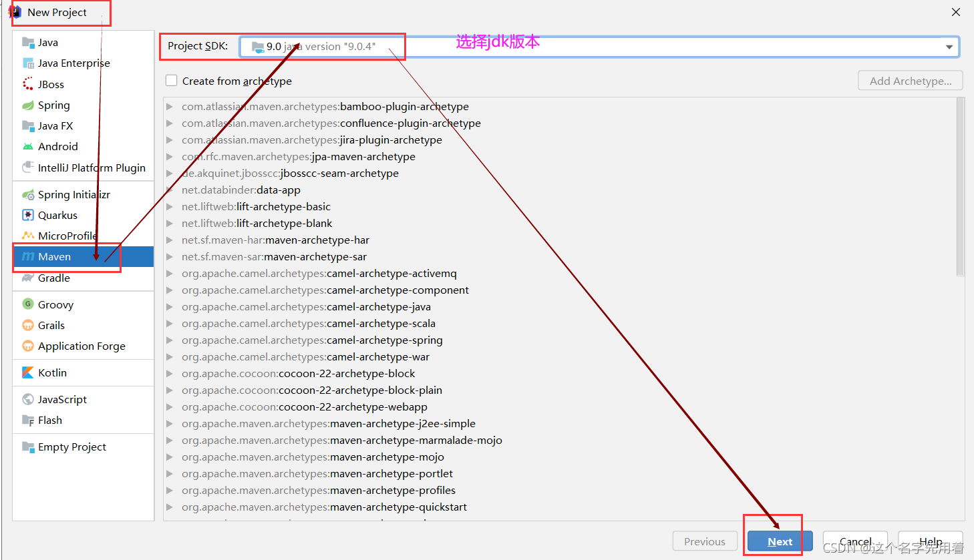
Task: Choose the IntelliJ Platform Plugin icon
Action: tap(28, 168)
